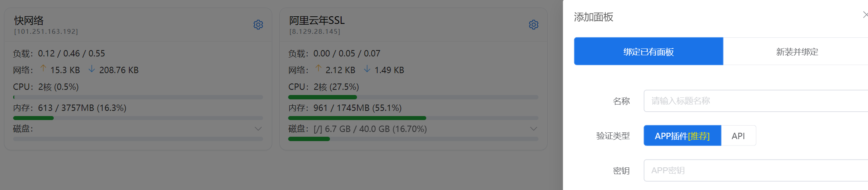
Task: Select API verification type
Action: tap(738, 136)
